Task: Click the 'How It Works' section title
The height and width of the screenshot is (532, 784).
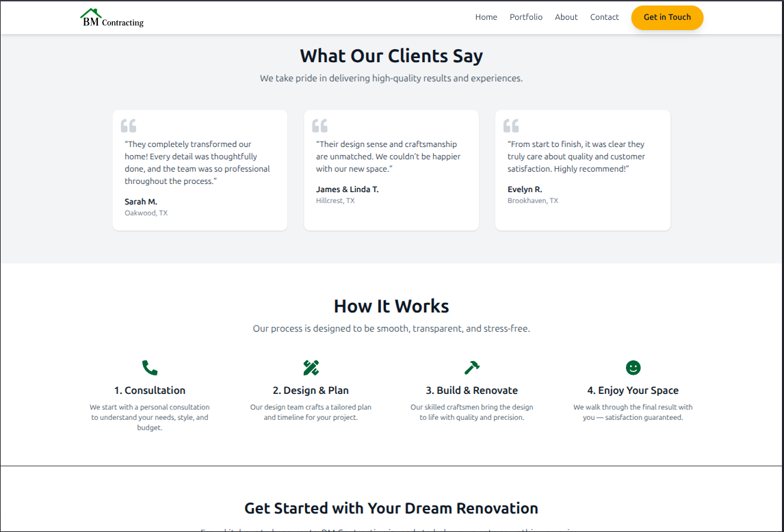Action: click(391, 306)
